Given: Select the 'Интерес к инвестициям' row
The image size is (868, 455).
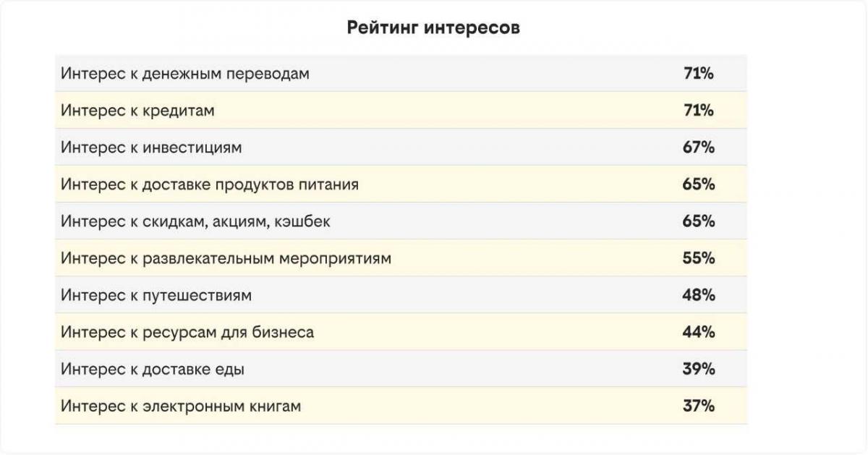Looking at the screenshot, I should [401, 147].
